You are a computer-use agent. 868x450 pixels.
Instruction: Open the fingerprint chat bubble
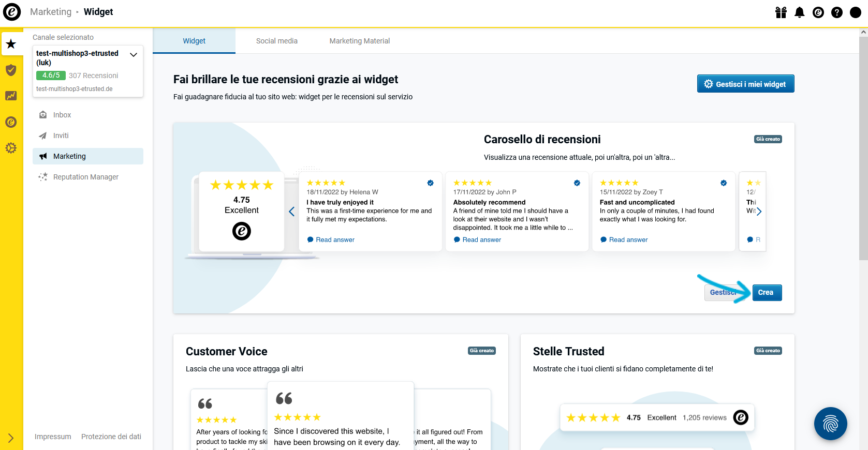[830, 424]
